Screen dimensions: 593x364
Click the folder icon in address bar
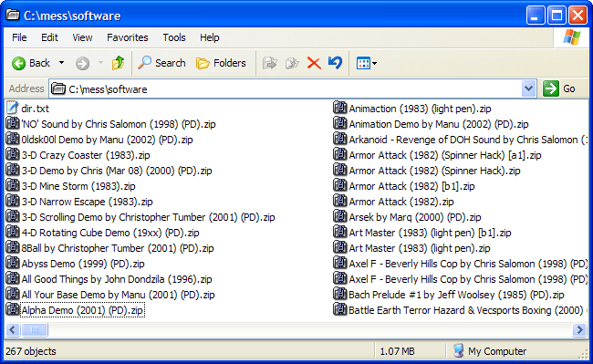tap(58, 88)
